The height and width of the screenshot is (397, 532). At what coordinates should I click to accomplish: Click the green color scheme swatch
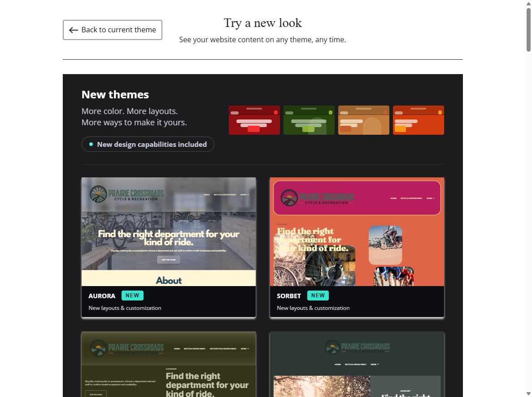click(309, 120)
